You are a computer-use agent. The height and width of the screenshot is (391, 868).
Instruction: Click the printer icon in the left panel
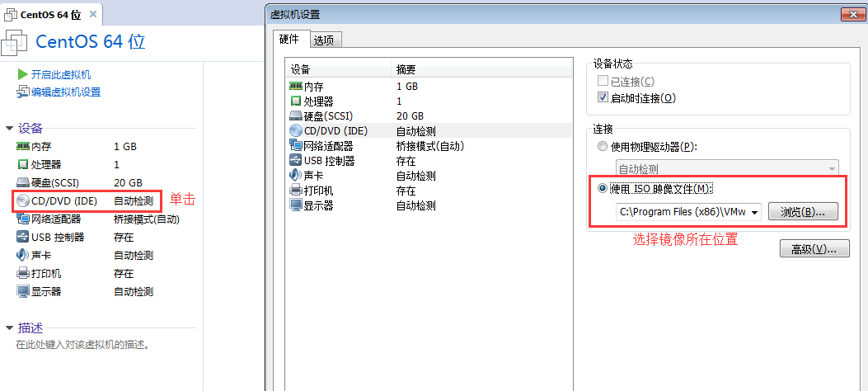[x=23, y=274]
